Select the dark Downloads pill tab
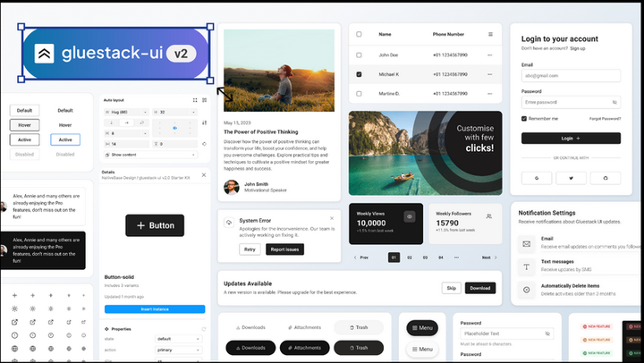Viewport: 644px width, 363px height. (x=250, y=348)
